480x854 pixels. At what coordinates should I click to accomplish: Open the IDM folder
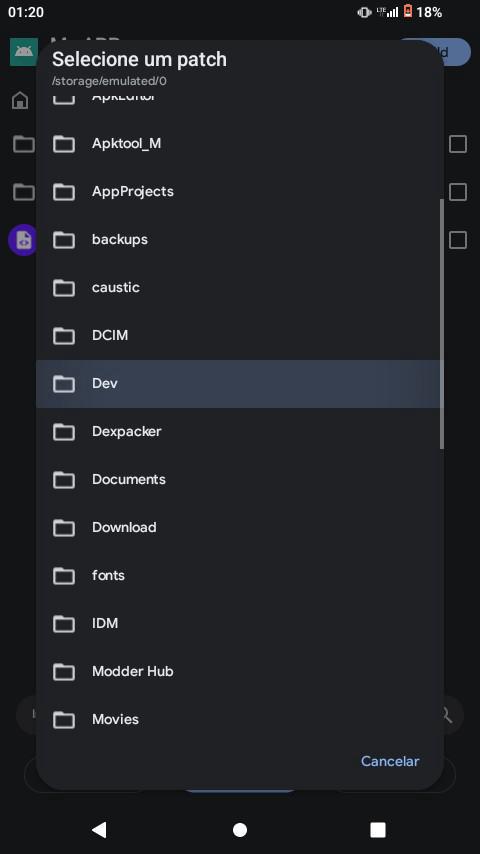coord(240,623)
